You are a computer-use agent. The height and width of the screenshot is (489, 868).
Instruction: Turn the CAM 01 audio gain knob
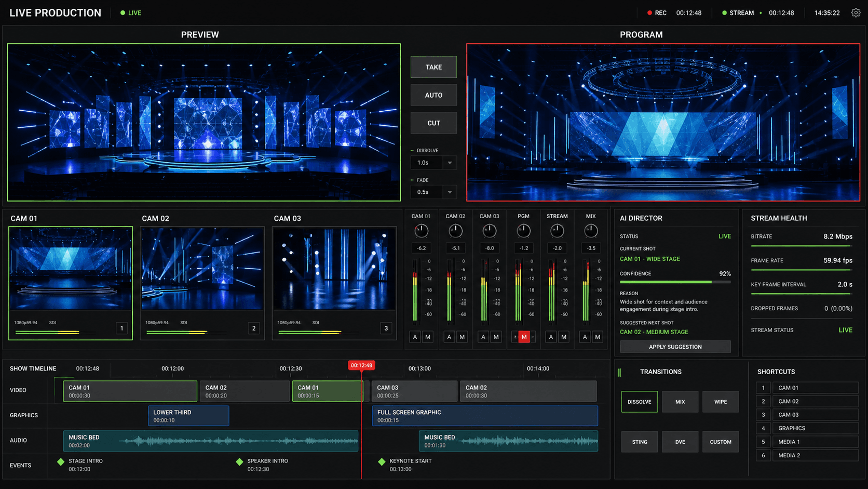[421, 230]
